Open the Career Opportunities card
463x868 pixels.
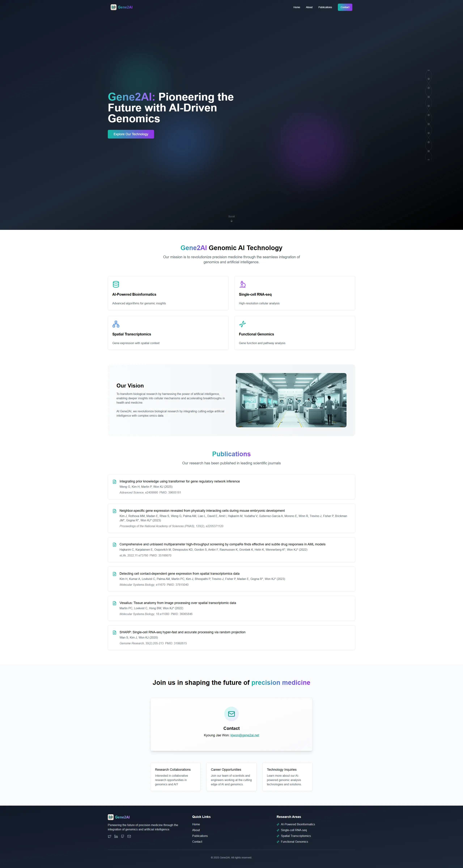click(x=231, y=777)
